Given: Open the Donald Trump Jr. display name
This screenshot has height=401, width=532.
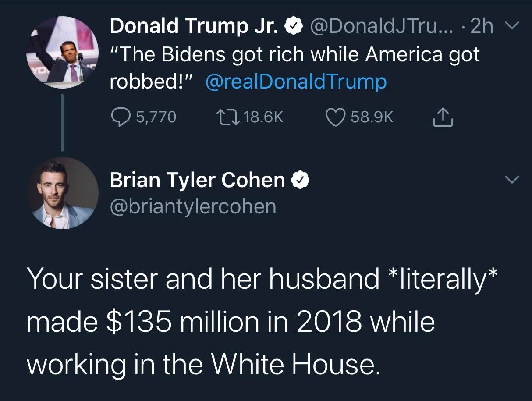Looking at the screenshot, I should coord(193,26).
